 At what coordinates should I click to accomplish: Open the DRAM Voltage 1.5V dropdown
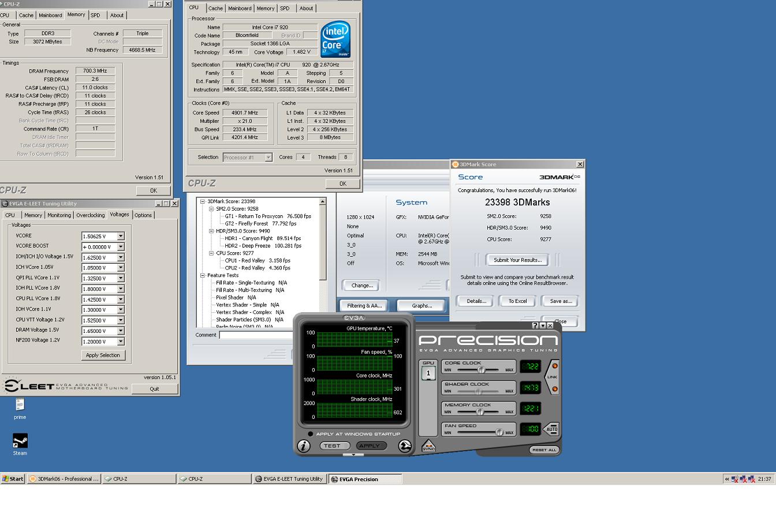pos(121,331)
